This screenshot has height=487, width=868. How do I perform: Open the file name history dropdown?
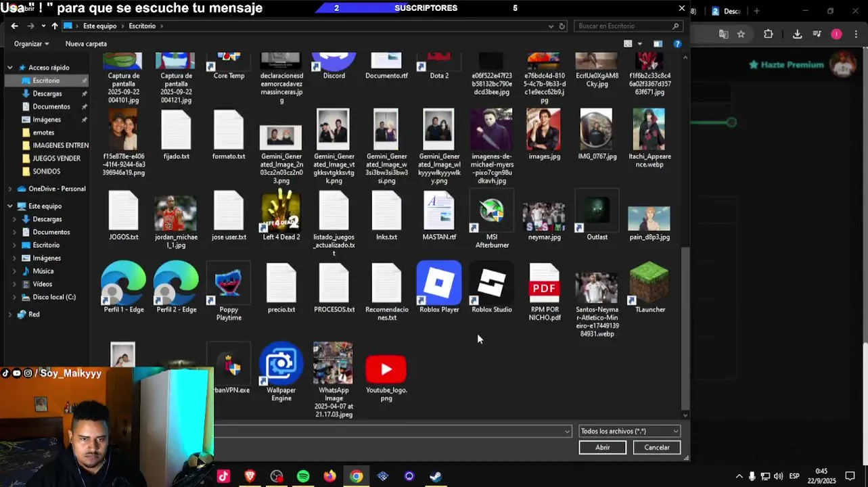tap(567, 431)
